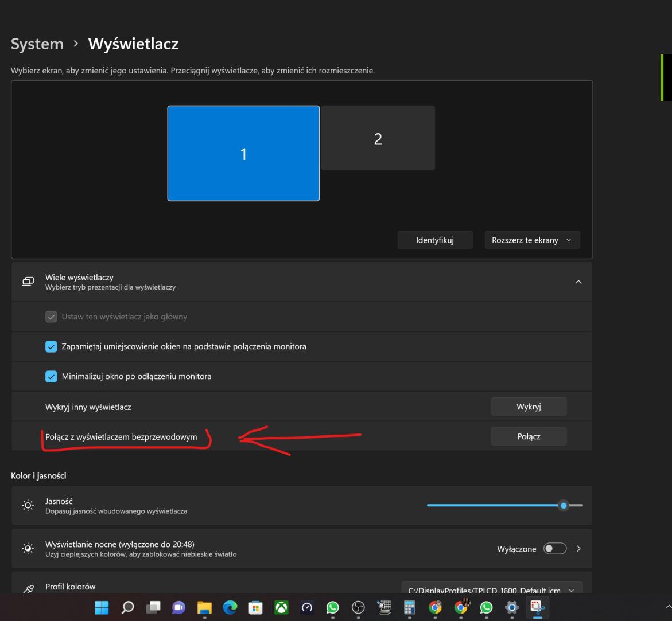Switch to Snipping Tool in the taskbar
Screen dimensions: 672x621
(537, 607)
